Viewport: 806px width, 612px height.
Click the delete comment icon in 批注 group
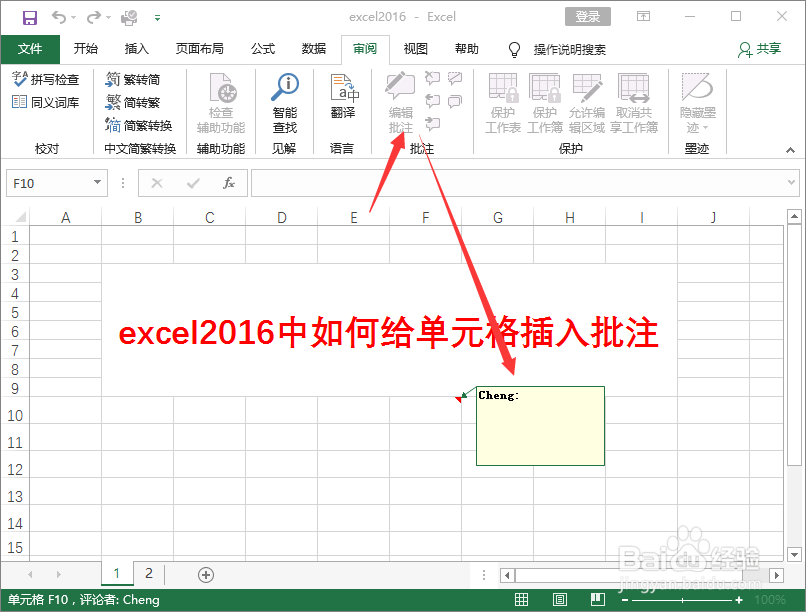[x=432, y=78]
